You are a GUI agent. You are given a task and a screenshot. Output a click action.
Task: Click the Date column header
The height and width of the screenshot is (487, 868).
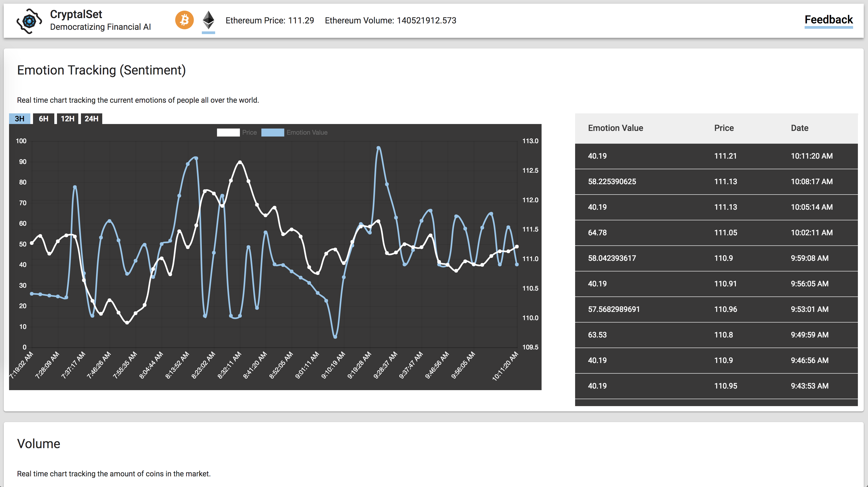coord(799,128)
